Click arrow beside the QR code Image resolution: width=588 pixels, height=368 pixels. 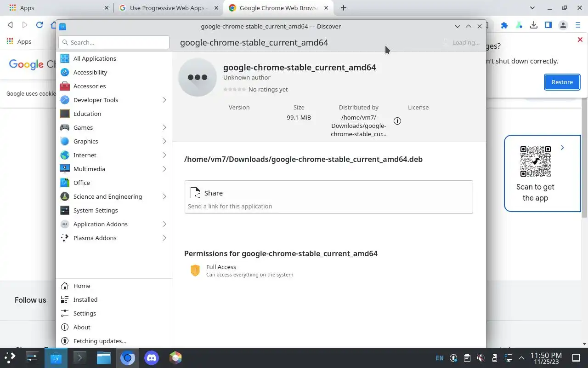[x=562, y=148]
